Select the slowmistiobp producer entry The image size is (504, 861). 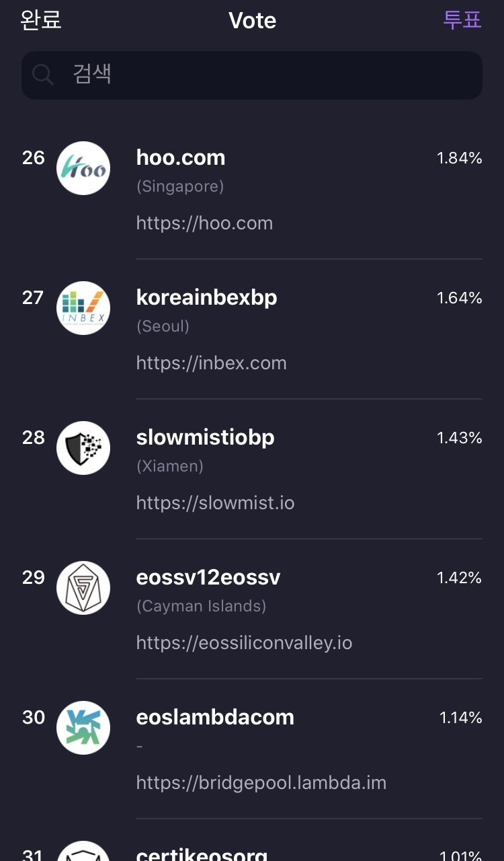tap(205, 437)
